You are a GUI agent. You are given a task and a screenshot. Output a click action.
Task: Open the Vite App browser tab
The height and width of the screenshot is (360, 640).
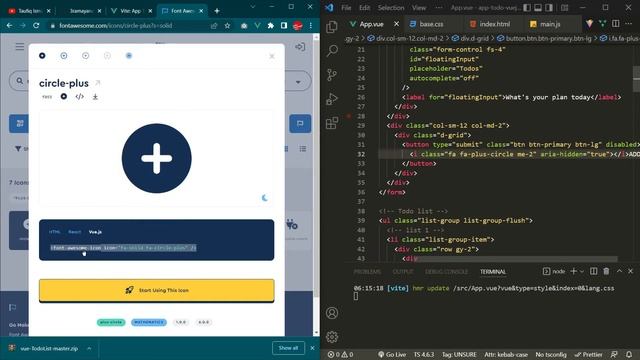pos(131,11)
